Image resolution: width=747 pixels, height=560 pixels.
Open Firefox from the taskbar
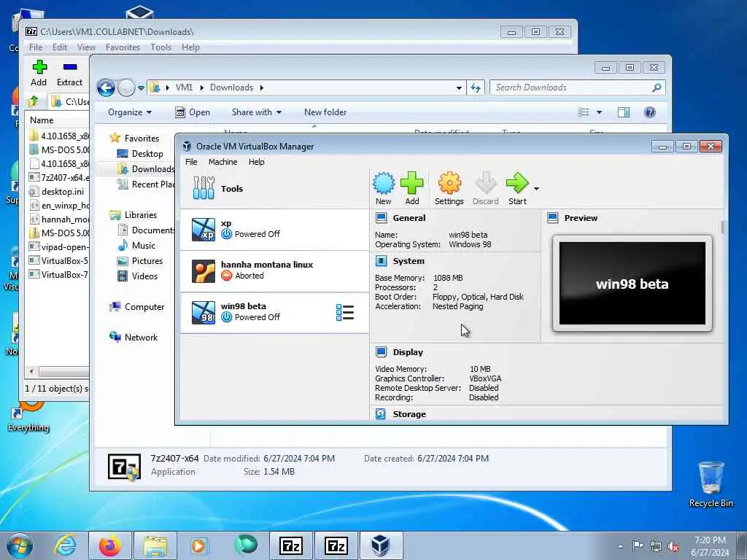(110, 545)
